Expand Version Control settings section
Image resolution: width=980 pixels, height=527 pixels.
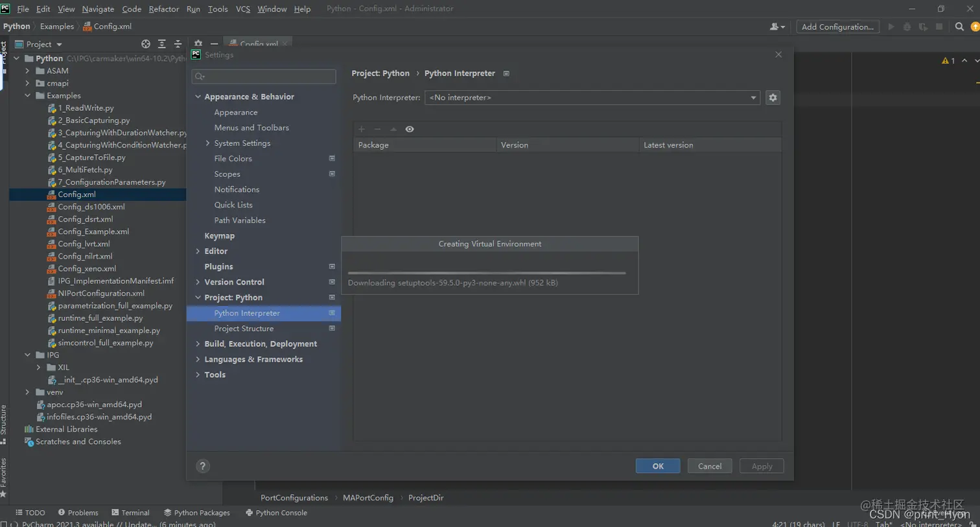point(198,282)
